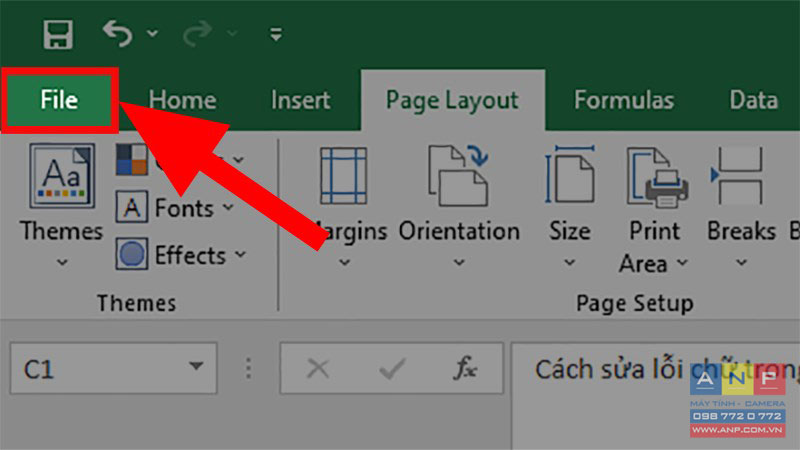
Task: Expand the Size chevron
Action: (569, 262)
